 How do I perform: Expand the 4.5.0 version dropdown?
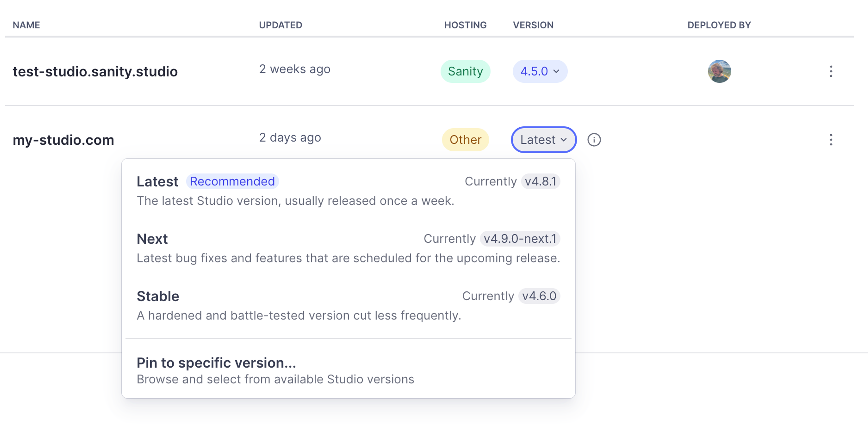click(x=540, y=71)
